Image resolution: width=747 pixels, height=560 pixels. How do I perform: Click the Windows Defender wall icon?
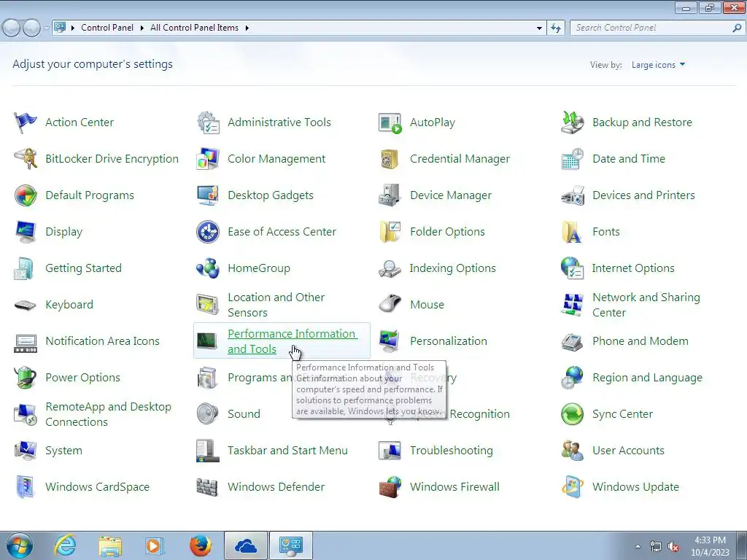(x=208, y=487)
